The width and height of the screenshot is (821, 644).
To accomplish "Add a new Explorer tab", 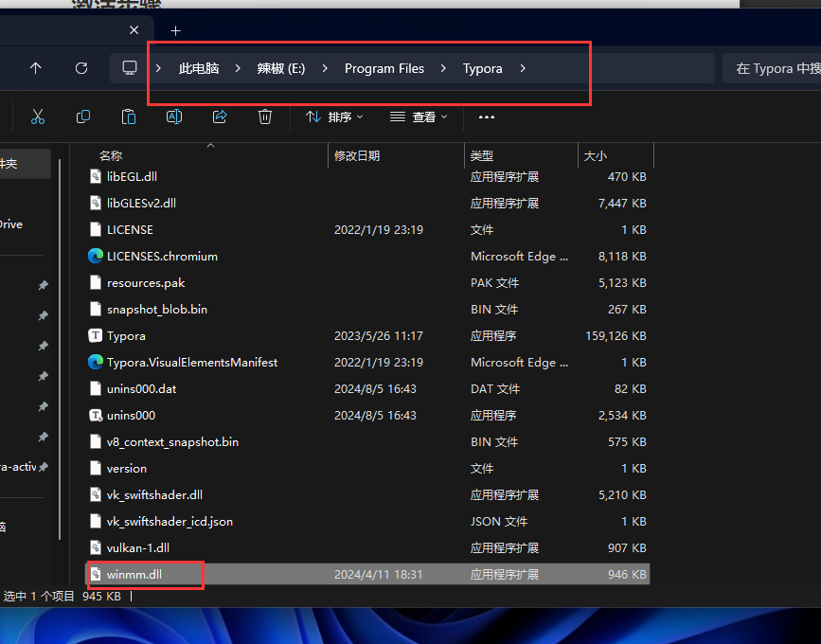I will pyautogui.click(x=175, y=31).
